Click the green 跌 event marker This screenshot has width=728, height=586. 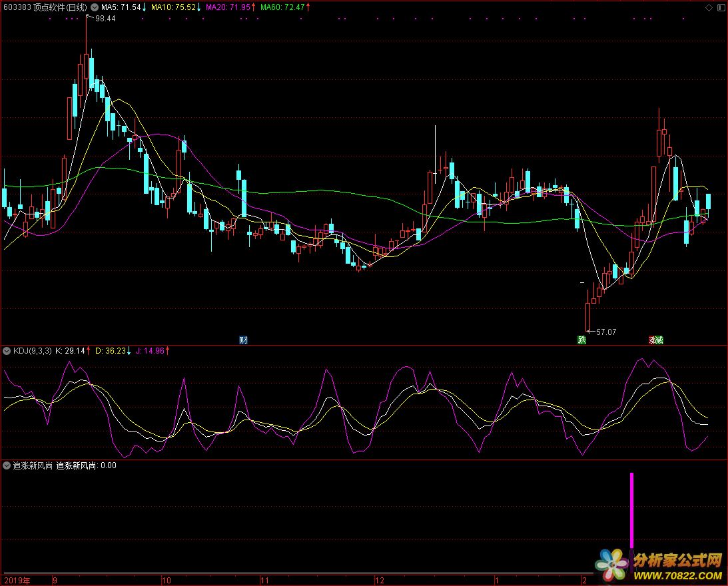pyautogui.click(x=582, y=340)
